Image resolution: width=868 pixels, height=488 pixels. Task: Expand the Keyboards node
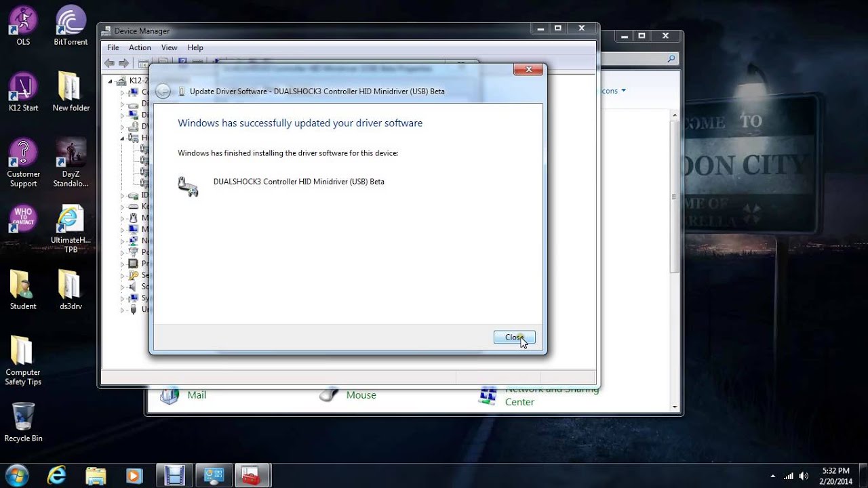pos(123,207)
